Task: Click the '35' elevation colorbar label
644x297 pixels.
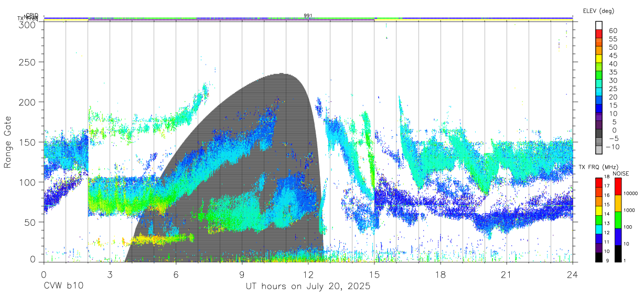Action: pyautogui.click(x=613, y=72)
